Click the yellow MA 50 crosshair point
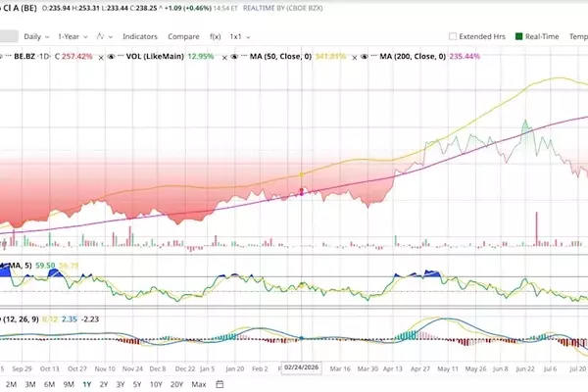 [301, 174]
